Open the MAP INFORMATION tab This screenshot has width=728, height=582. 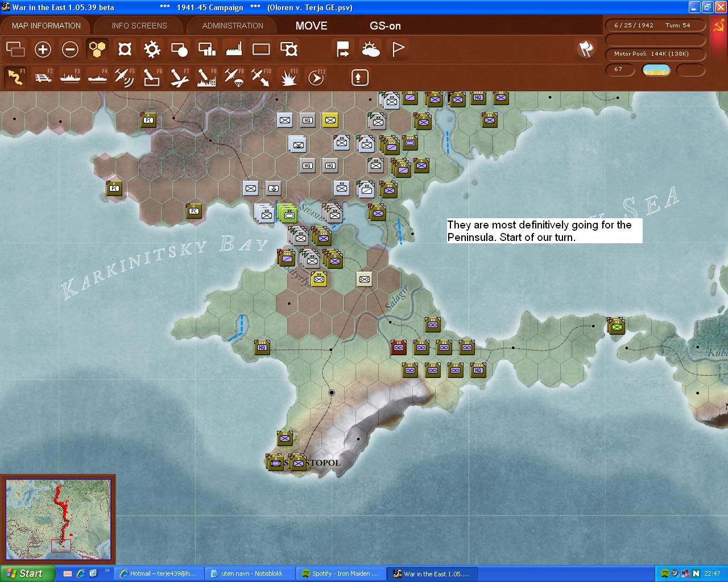(46, 26)
